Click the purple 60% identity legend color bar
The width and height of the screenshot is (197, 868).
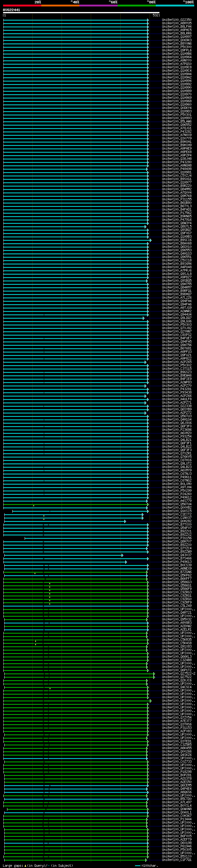(x=99, y=6)
